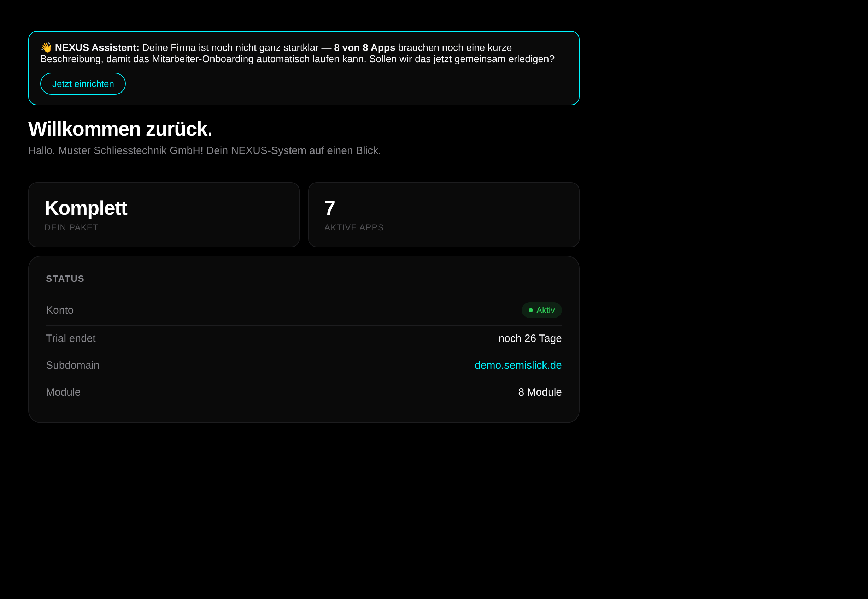The width and height of the screenshot is (868, 599).
Task: Click the 'NEXUS Assistent:' label
Action: pos(97,48)
